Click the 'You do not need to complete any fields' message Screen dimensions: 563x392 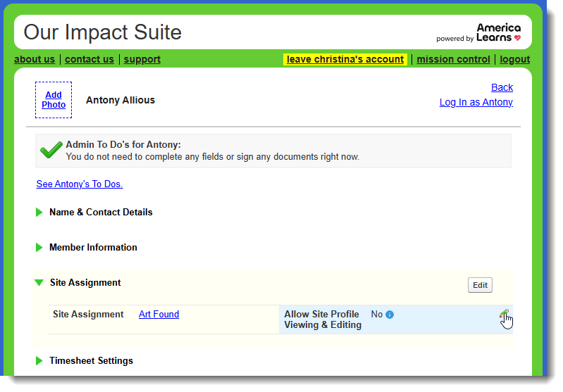213,157
